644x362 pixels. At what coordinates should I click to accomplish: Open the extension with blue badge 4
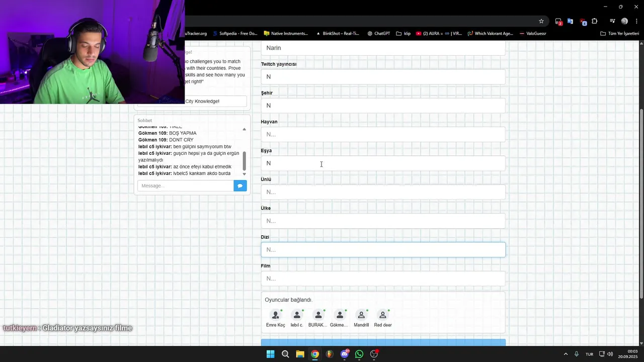coord(583,21)
